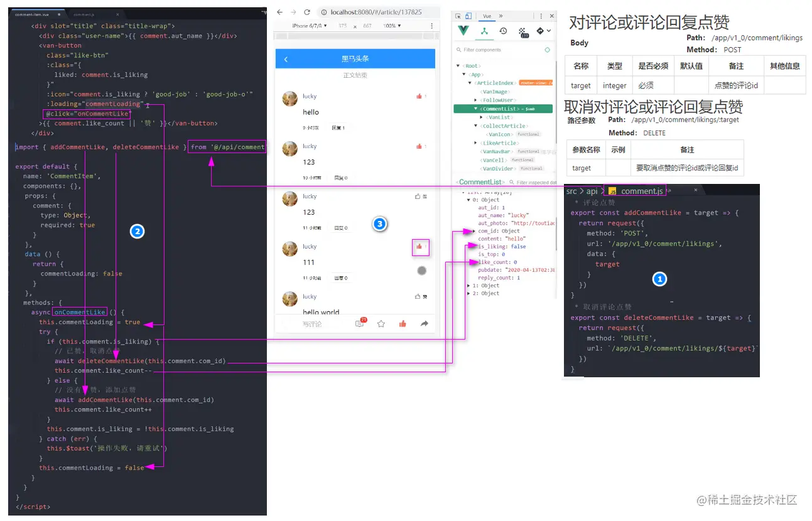This screenshot has width=812, height=521.
Task: Click the back chevron in the app header
Action: [286, 59]
